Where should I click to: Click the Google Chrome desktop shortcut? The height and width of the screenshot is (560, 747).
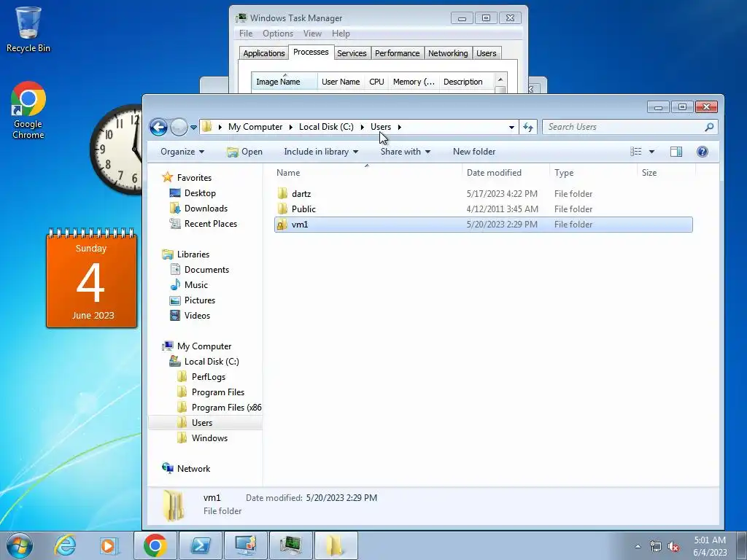[x=28, y=111]
